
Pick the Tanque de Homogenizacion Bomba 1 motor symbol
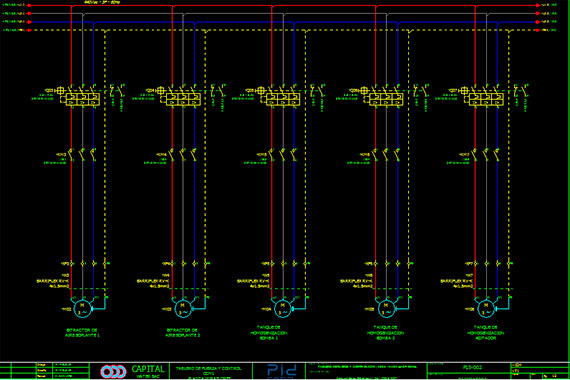tap(283, 308)
